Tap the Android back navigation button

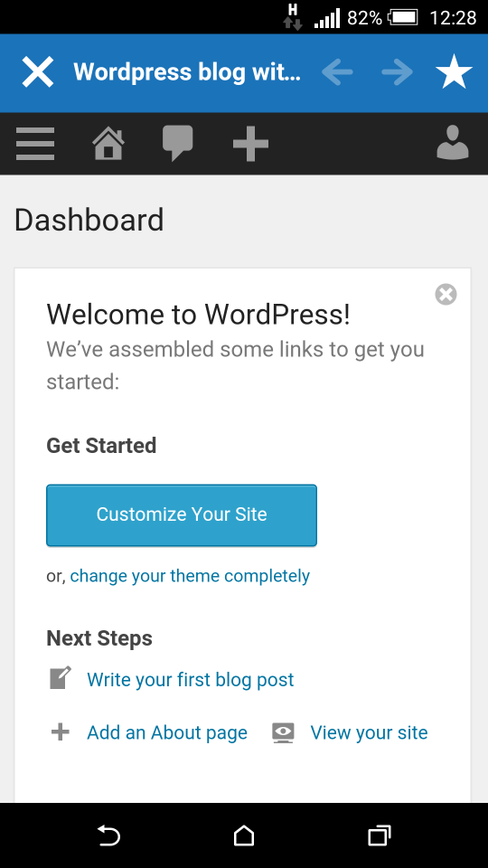tap(108, 835)
